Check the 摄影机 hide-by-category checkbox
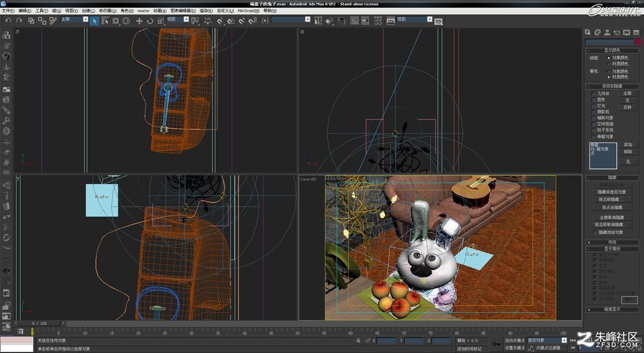This screenshot has height=353, width=644. (594, 112)
